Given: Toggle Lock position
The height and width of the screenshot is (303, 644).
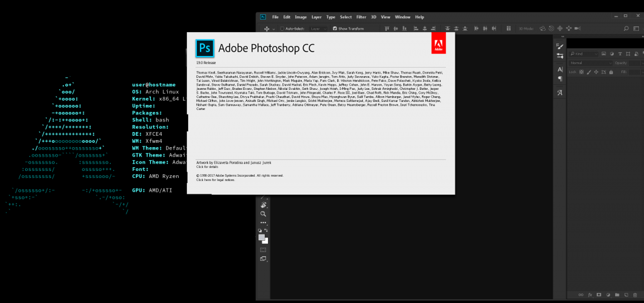Looking at the screenshot, I should tap(596, 72).
